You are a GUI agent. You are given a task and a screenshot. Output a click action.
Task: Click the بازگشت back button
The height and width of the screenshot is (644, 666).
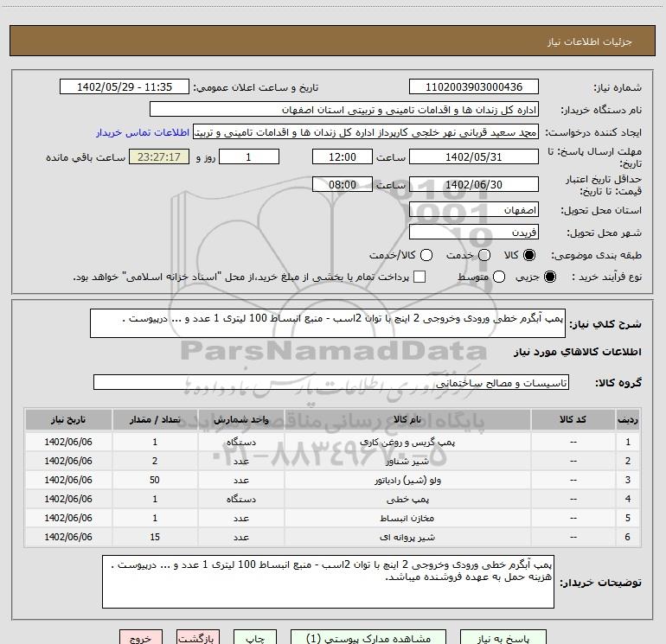196,638
